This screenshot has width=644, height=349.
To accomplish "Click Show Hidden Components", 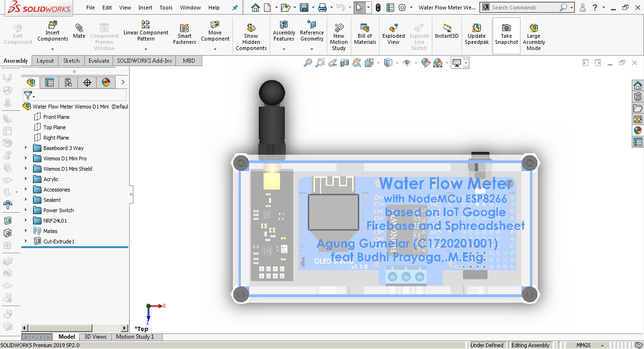I will click(x=251, y=37).
